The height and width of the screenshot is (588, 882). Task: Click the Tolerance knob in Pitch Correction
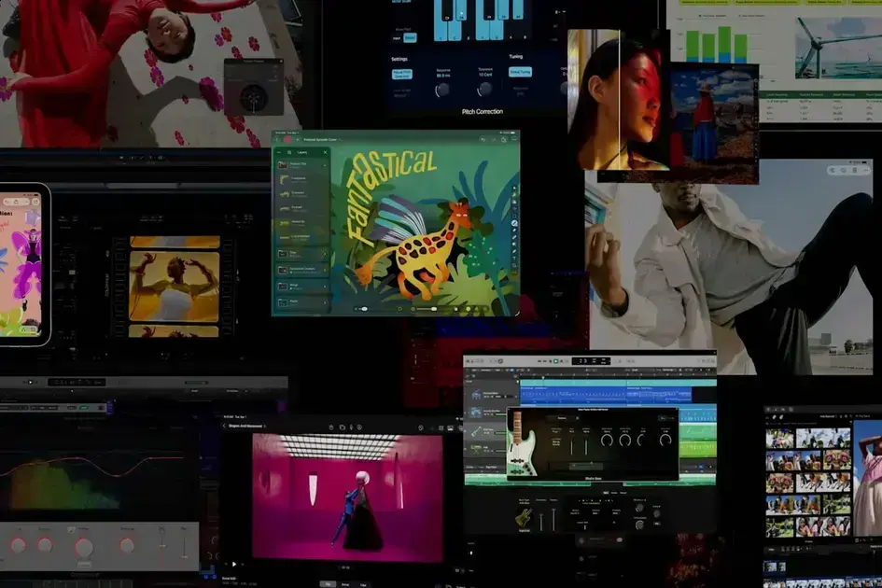(484, 89)
